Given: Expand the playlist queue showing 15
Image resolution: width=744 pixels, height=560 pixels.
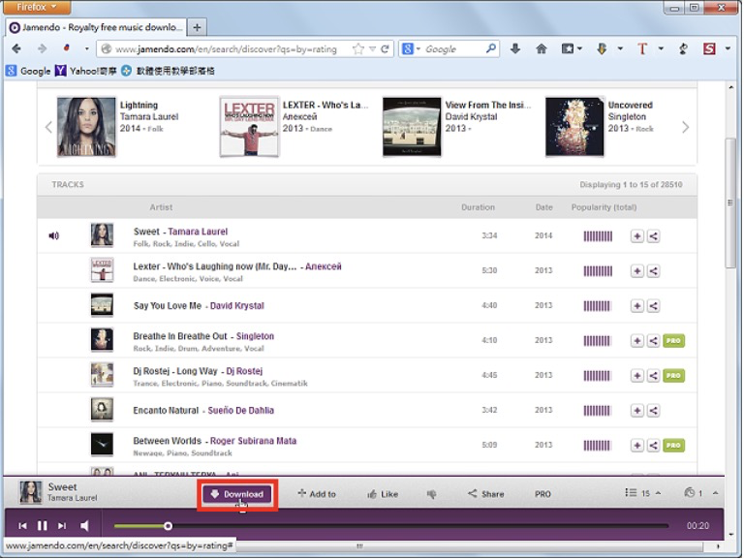Looking at the screenshot, I should [643, 493].
